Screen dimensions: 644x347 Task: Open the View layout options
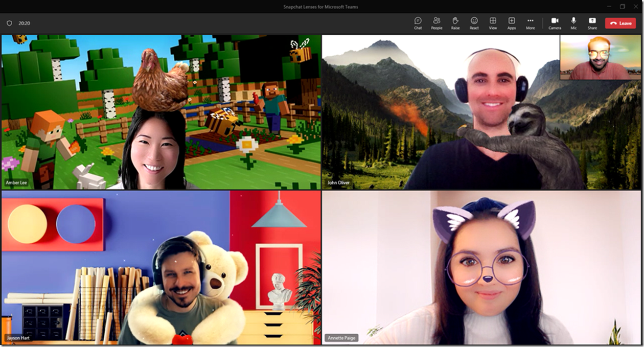[x=492, y=23]
